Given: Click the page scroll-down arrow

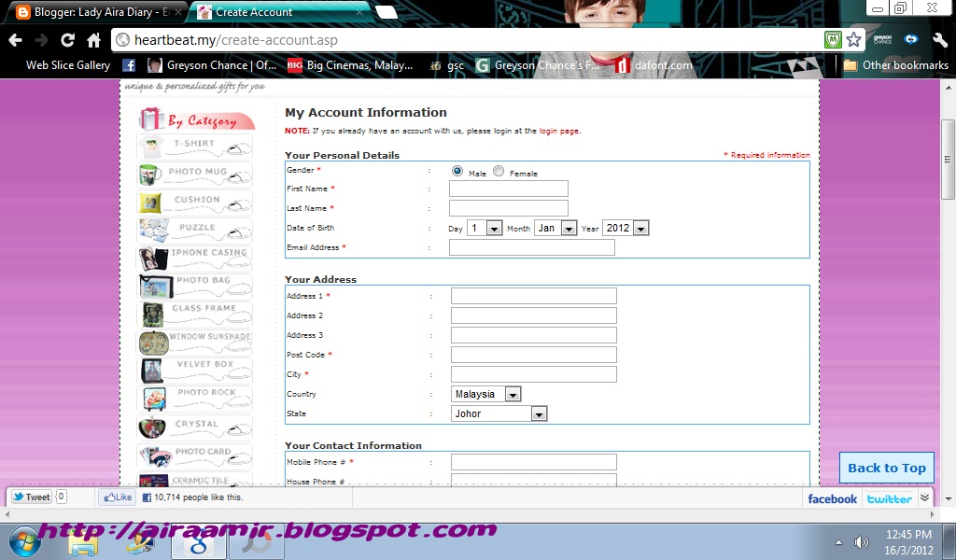Looking at the screenshot, I should [x=948, y=498].
